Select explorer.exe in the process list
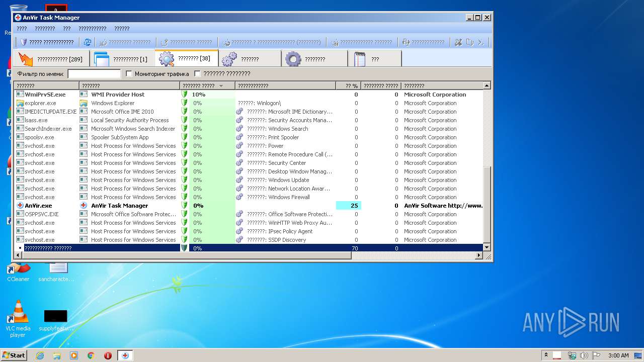The image size is (644, 362). [x=249, y=103]
